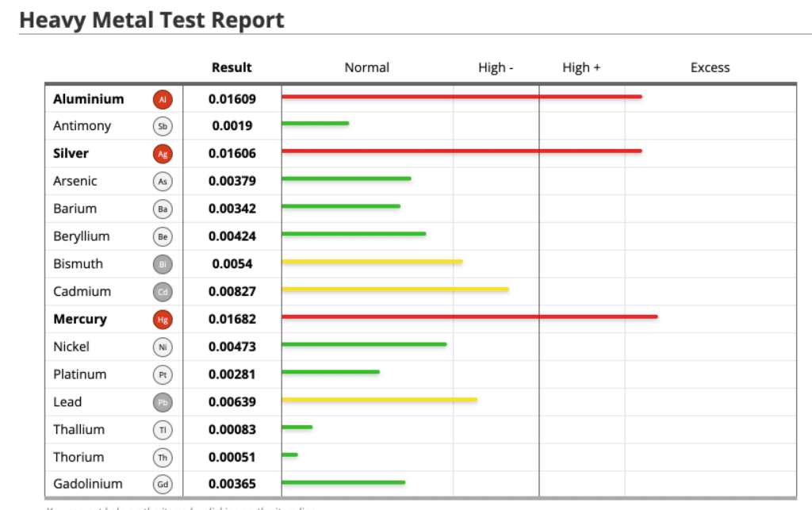This screenshot has height=510, width=812.
Task: Click the Silver value 0.01606
Action: (232, 153)
